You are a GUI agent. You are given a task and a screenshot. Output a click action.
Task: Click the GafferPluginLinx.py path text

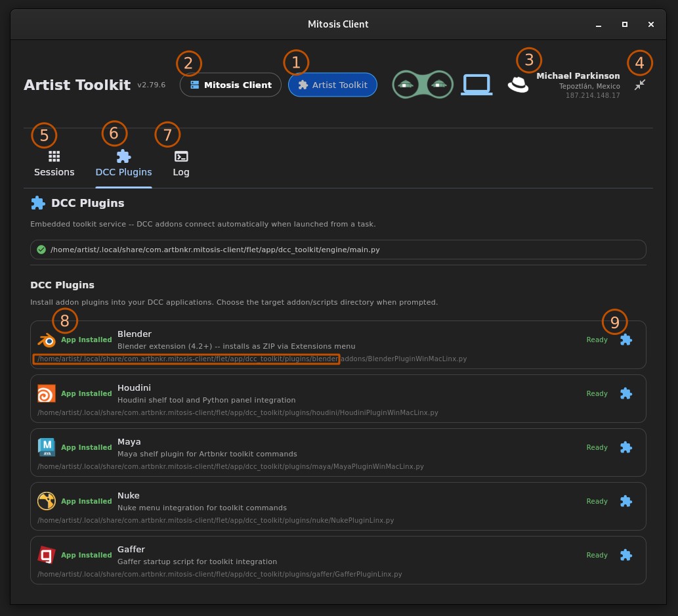pyautogui.click(x=220, y=574)
